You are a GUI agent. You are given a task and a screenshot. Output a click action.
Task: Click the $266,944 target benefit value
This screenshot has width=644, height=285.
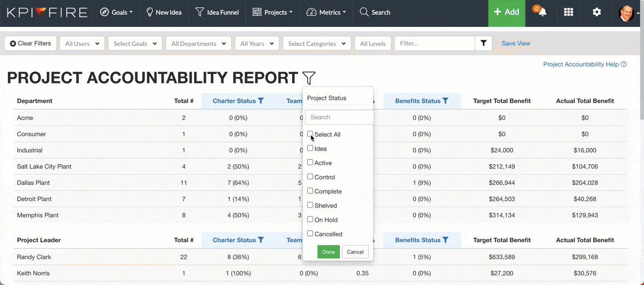pyautogui.click(x=502, y=183)
